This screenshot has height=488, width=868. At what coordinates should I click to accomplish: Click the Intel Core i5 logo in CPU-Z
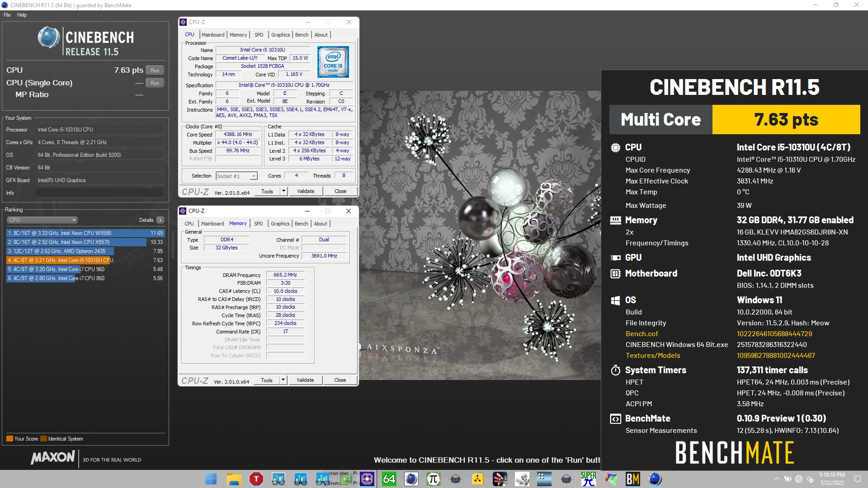point(333,62)
